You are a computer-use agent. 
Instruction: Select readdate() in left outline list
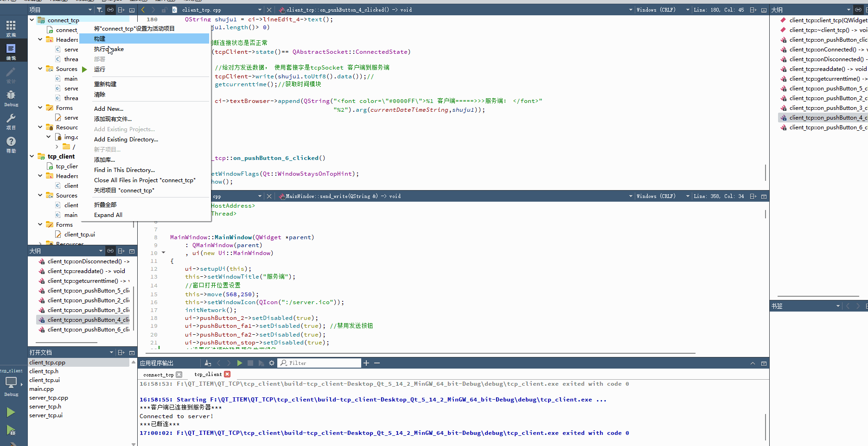click(86, 271)
